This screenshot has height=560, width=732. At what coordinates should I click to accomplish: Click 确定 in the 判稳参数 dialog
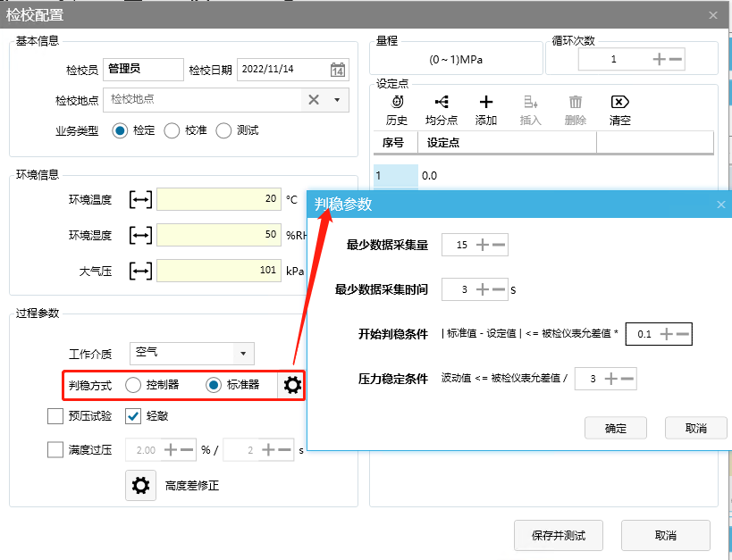[616, 428]
